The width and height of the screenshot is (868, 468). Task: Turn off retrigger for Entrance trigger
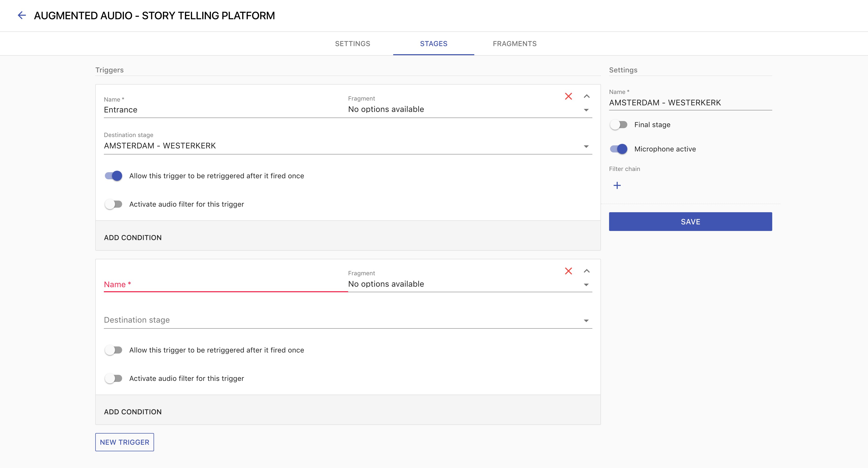tap(114, 176)
